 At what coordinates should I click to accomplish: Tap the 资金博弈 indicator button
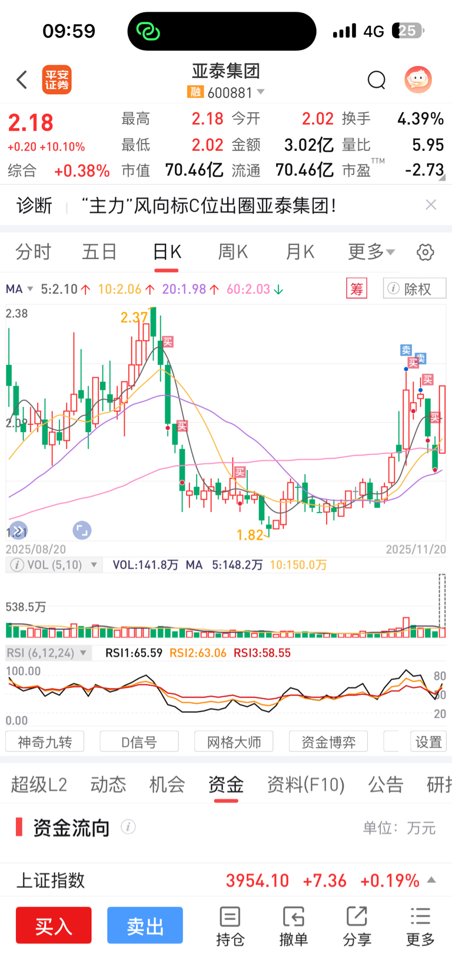coord(328,742)
